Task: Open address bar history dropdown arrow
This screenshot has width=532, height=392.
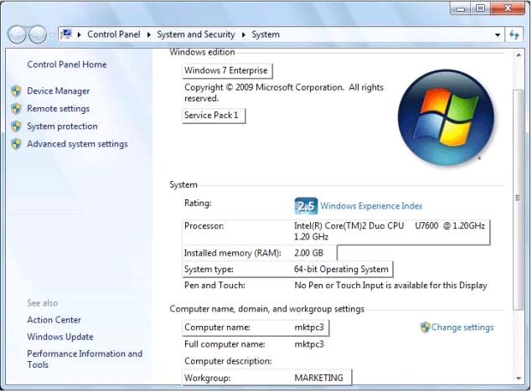Action: [498, 34]
